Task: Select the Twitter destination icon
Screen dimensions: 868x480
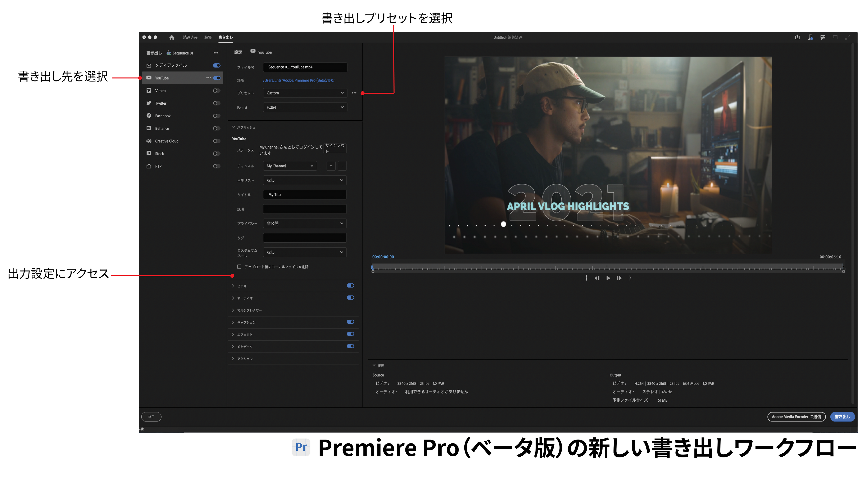Action: pos(149,103)
